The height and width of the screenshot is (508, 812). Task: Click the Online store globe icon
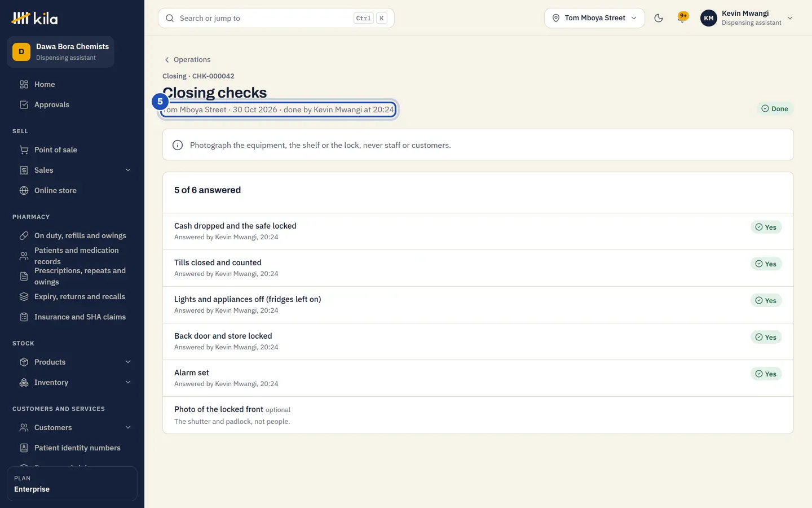[24, 190]
